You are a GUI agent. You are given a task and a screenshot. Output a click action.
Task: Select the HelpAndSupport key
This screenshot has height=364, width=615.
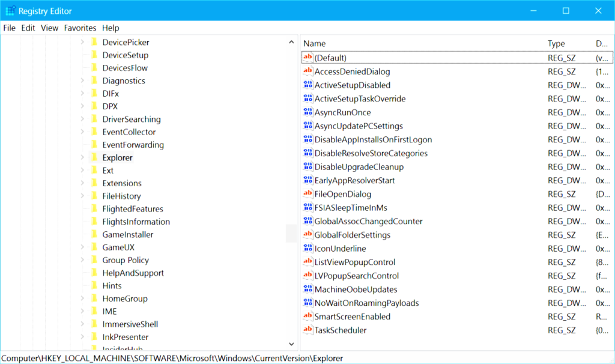133,273
